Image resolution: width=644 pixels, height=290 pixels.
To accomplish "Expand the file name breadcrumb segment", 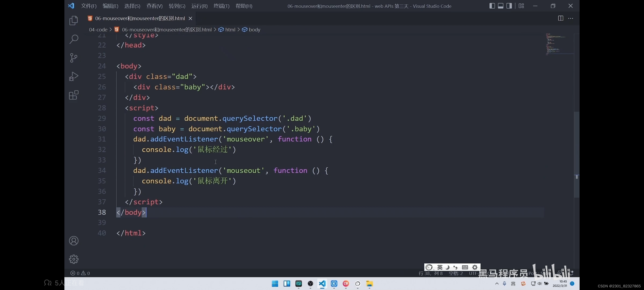I will (x=163, y=30).
